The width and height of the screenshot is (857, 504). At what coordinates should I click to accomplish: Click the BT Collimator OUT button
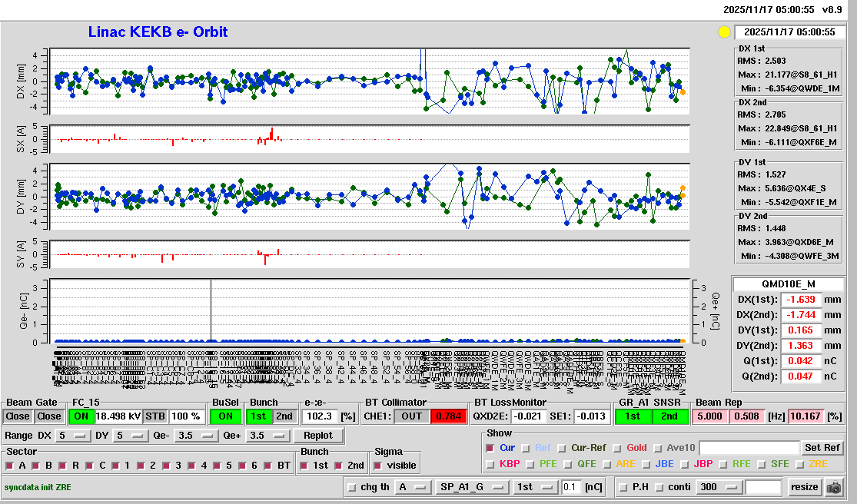click(412, 416)
